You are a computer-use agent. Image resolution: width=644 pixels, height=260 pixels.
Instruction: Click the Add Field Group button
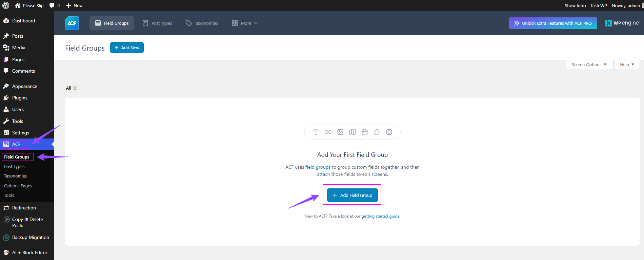(x=353, y=195)
